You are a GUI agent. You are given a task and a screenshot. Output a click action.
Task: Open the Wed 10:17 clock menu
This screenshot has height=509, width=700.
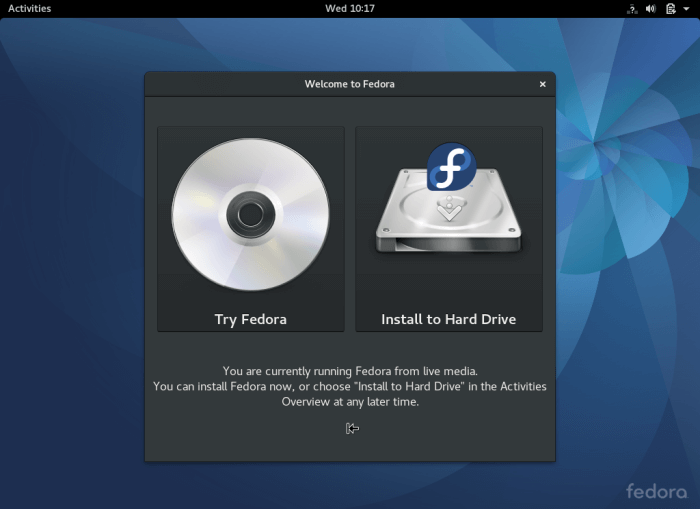[350, 8]
